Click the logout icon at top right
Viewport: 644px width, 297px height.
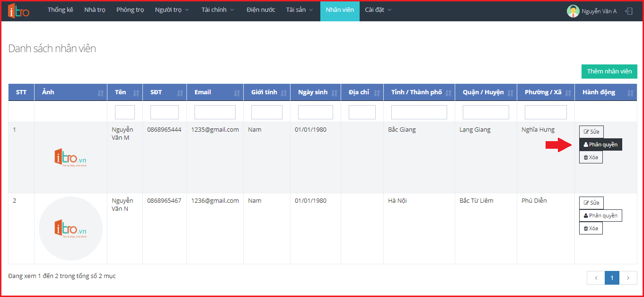pos(629,11)
